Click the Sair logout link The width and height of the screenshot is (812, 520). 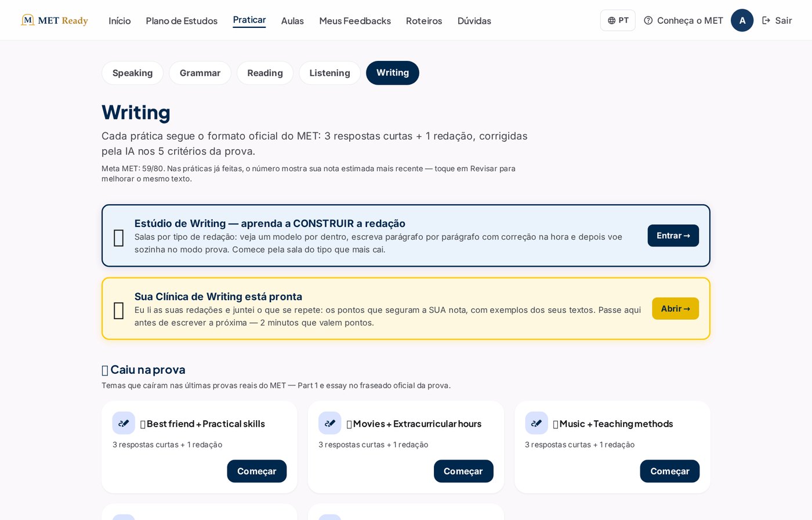(777, 20)
